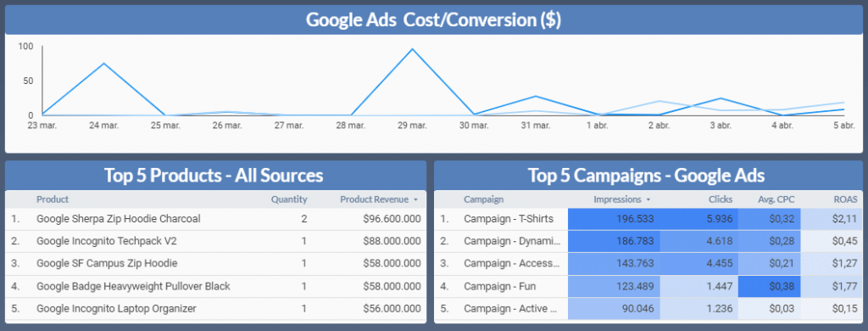This screenshot has width=868, height=331.
Task: Click the 186.783 impressions cell
Action: [x=615, y=241]
